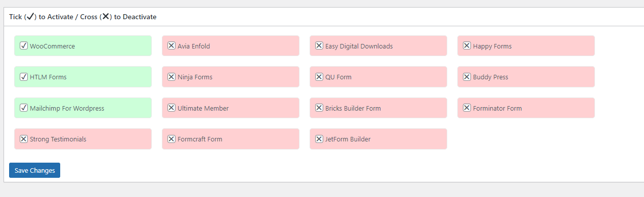Click the Easy Digital Downloads label
644x197 pixels.
pyautogui.click(x=359, y=46)
